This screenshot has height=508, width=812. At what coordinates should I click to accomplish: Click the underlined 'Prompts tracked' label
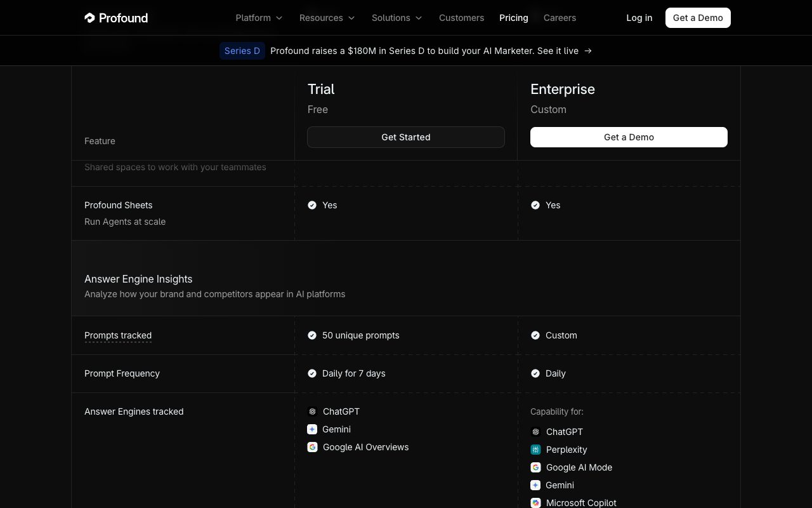[x=118, y=335]
